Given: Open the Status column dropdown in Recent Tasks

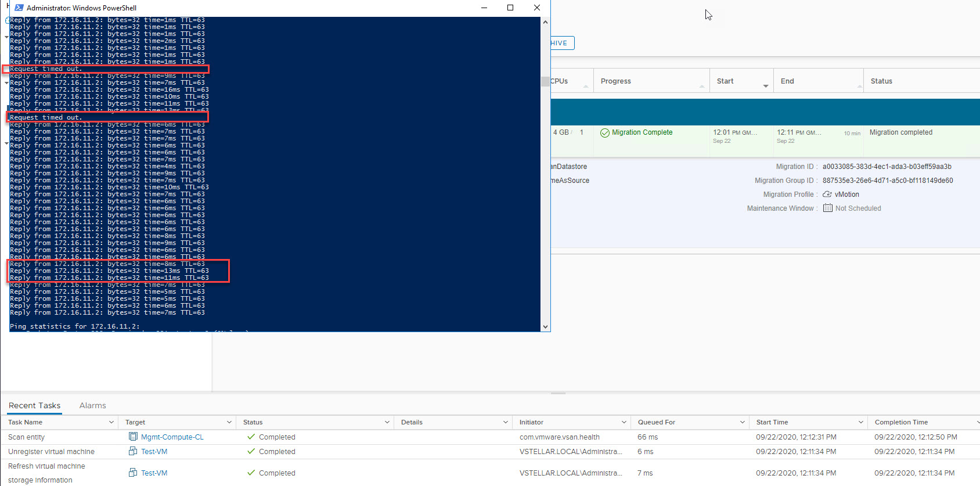Looking at the screenshot, I should (x=387, y=422).
